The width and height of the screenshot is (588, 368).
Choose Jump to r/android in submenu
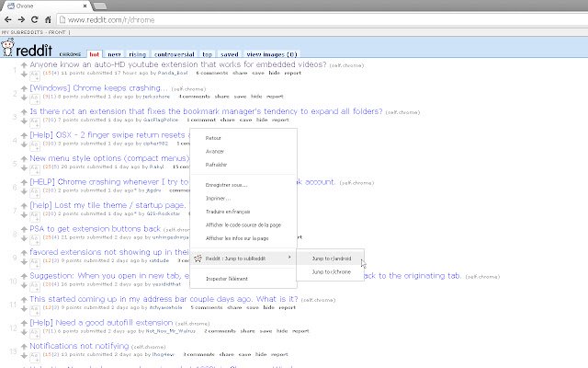coord(330,259)
